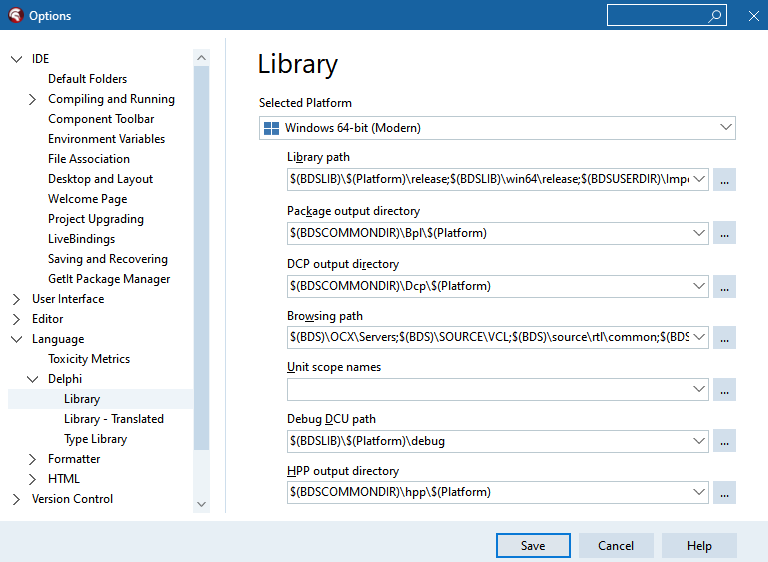The height and width of the screenshot is (562, 768).
Task: Open ellipsis button for Browsing path
Action: pyautogui.click(x=724, y=338)
